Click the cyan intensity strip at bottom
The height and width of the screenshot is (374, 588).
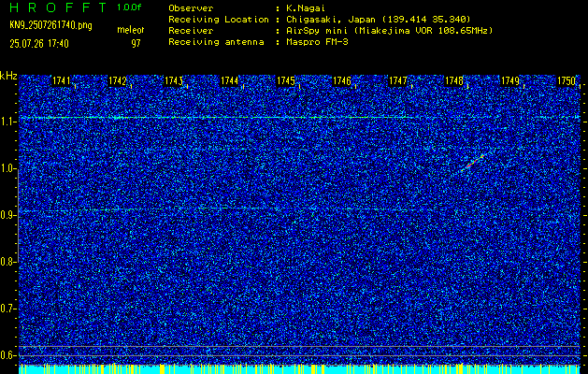click(x=299, y=369)
